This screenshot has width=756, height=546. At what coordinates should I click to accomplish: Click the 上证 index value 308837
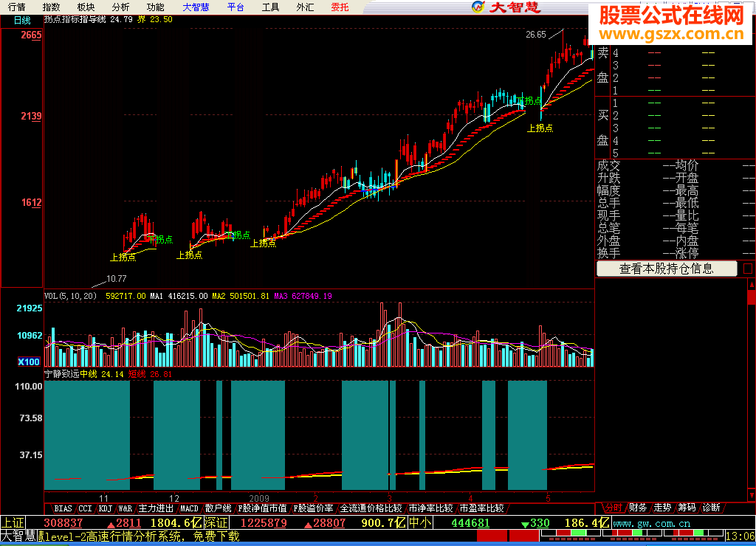click(63, 523)
